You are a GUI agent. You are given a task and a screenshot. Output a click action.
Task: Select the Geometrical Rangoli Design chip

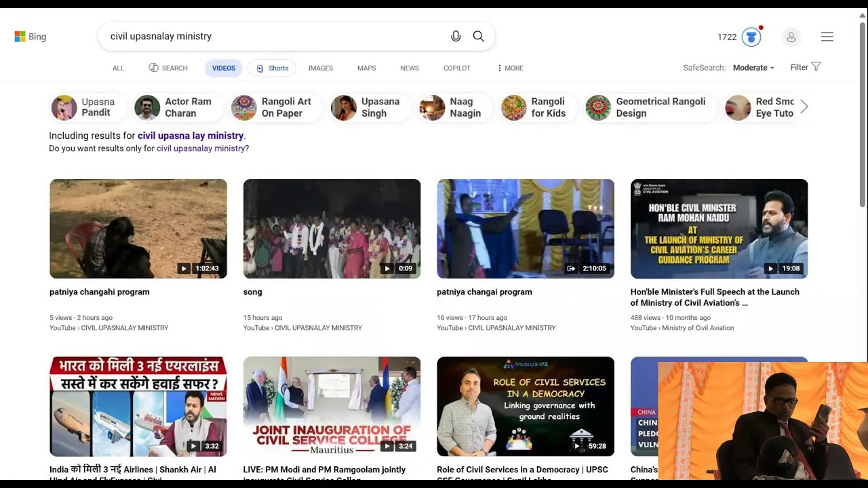tap(650, 107)
